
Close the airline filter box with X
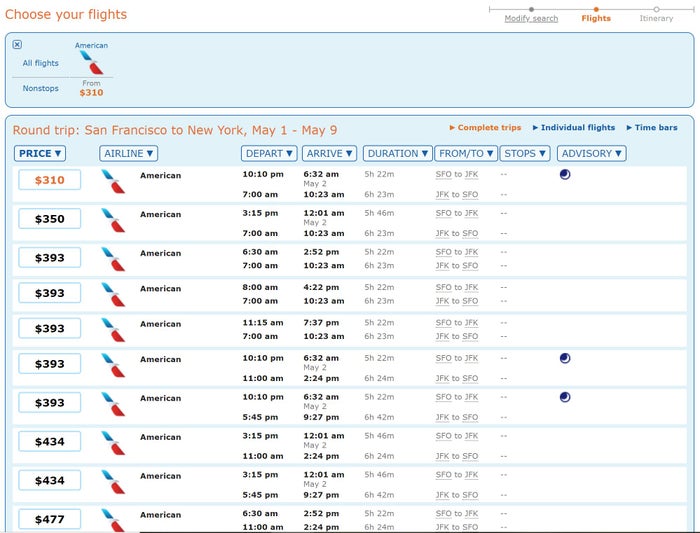(x=17, y=44)
